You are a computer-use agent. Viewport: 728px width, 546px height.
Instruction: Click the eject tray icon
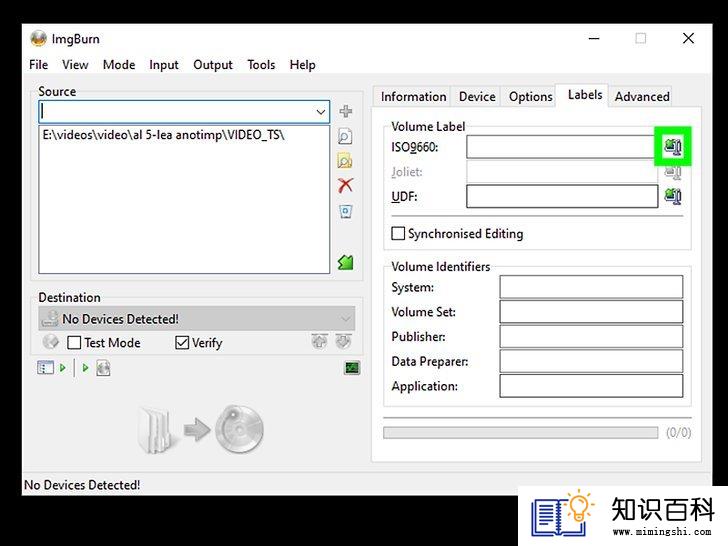[319, 341]
